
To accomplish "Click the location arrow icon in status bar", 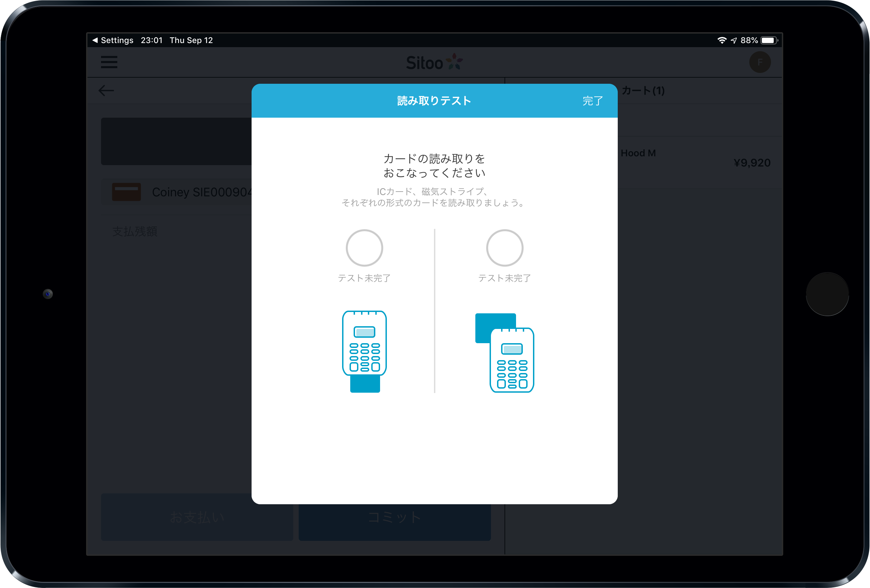I will click(734, 40).
